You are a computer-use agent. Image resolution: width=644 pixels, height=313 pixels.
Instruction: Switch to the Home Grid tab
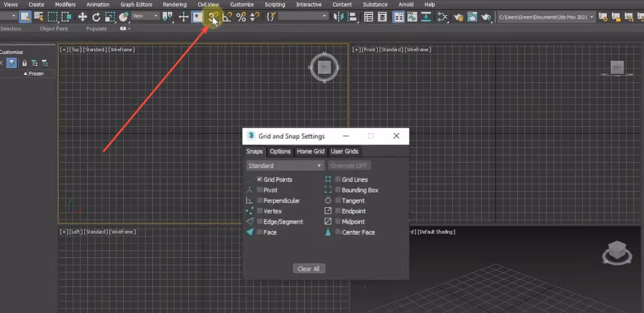tap(310, 152)
